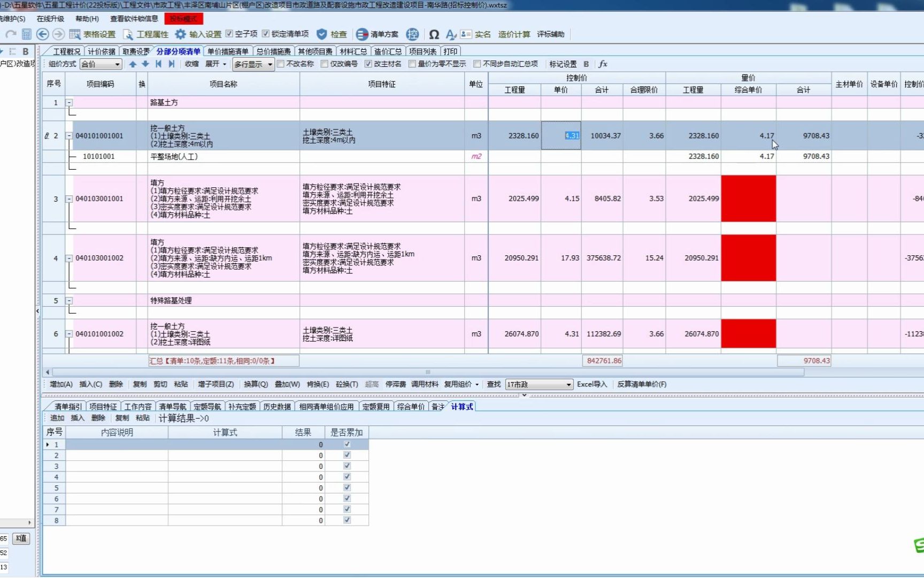Open 表格设置 table settings icon
Viewport: 924px width, 578px height.
pos(74,34)
